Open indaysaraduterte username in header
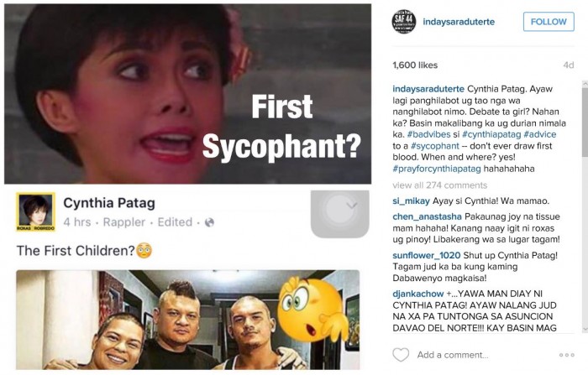Image resolution: width=588 pixels, height=375 pixels. [459, 22]
